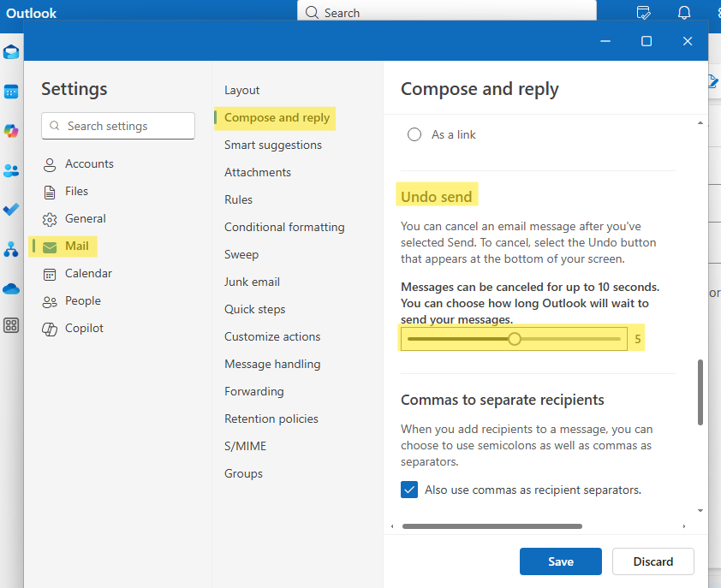The width and height of the screenshot is (721, 588).
Task: Minimize the Settings window
Action: coord(605,41)
